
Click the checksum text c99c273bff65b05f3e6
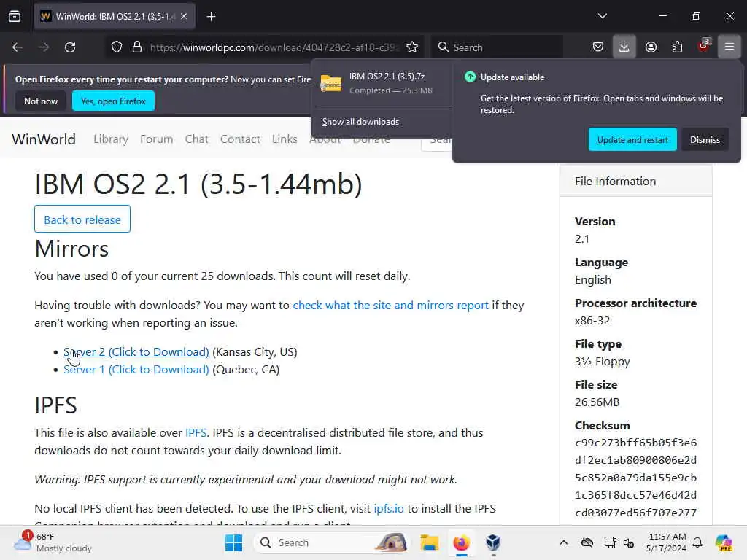[635, 443]
